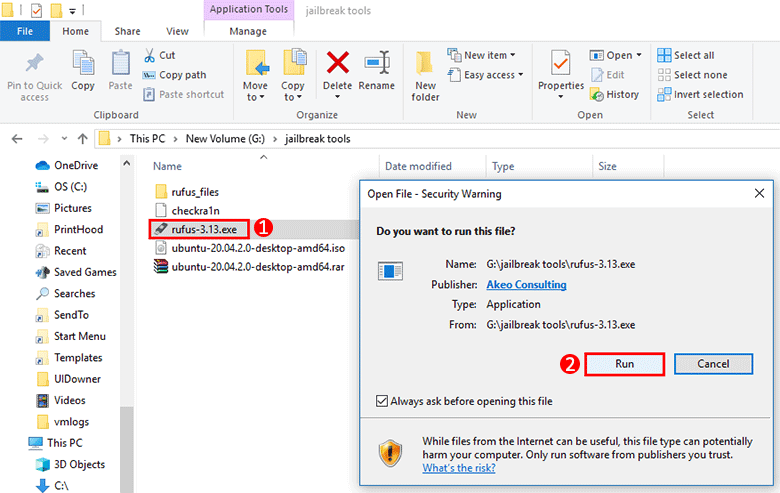Click the Rename ribbon icon

click(377, 63)
